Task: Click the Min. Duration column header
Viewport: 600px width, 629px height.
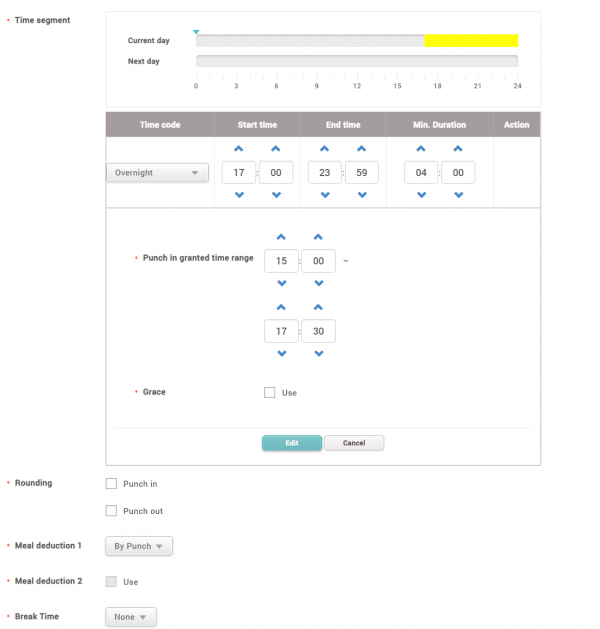Action: [x=439, y=125]
